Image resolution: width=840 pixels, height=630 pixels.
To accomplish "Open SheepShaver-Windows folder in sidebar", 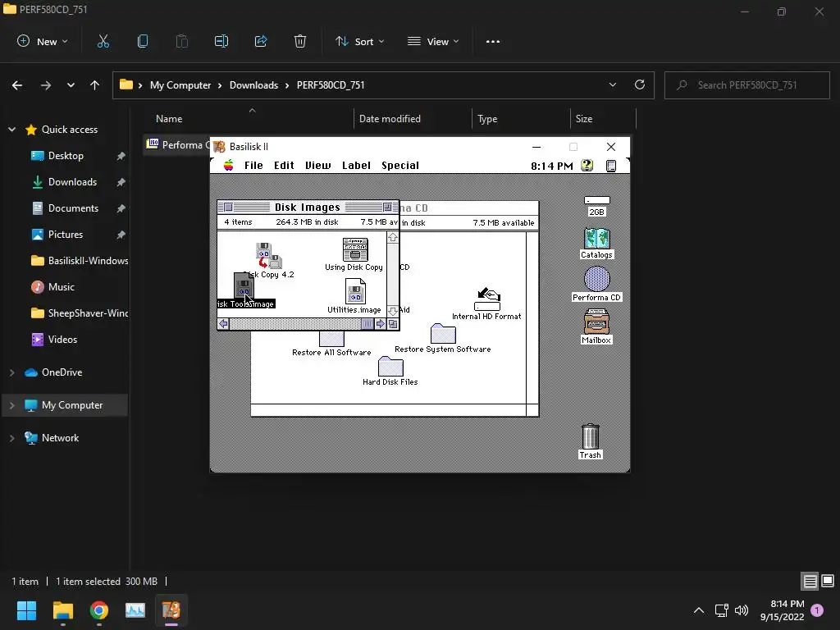I will [80, 313].
